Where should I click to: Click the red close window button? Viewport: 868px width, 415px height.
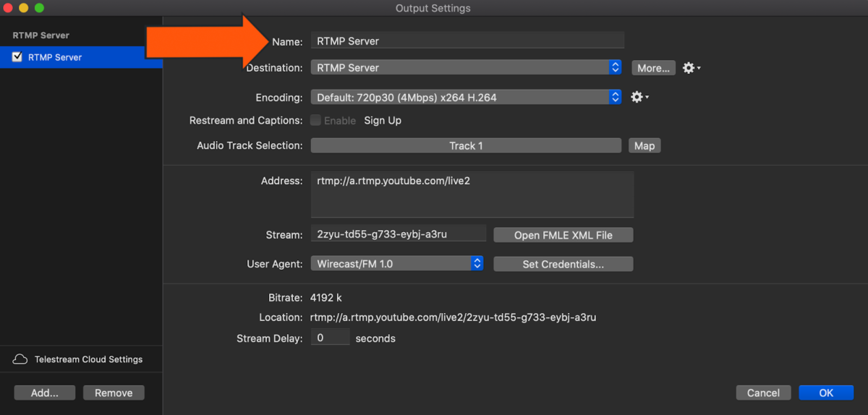coord(9,8)
